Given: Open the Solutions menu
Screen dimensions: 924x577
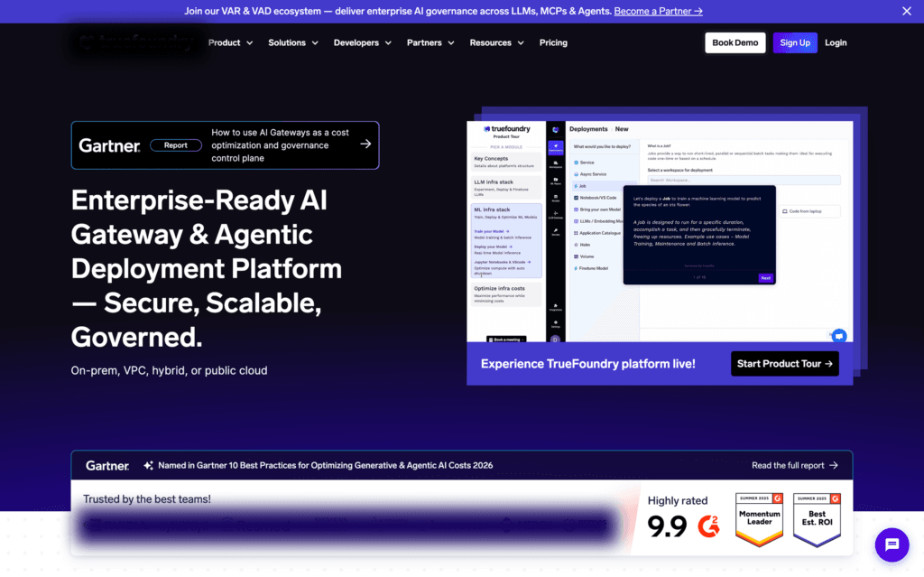Looking at the screenshot, I should tap(287, 42).
